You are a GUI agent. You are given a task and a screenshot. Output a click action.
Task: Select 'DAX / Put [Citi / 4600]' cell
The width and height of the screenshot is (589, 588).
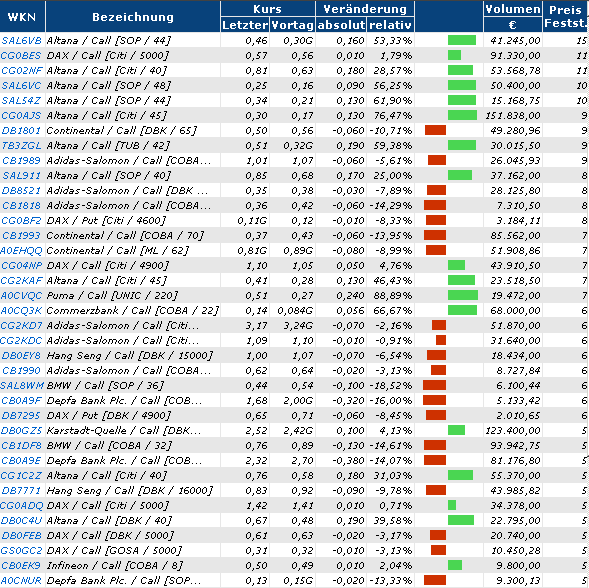[133, 221]
